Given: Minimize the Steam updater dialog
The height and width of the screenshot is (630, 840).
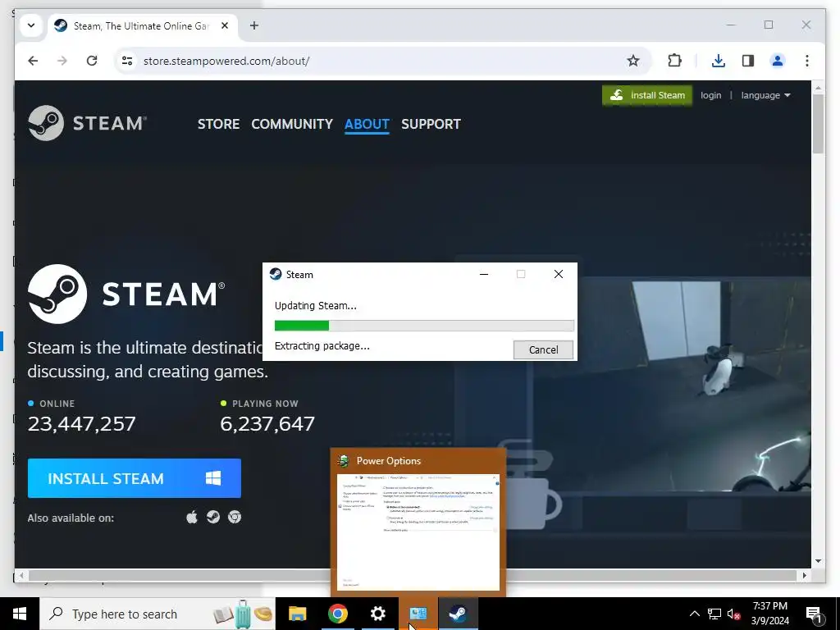Looking at the screenshot, I should pyautogui.click(x=484, y=274).
